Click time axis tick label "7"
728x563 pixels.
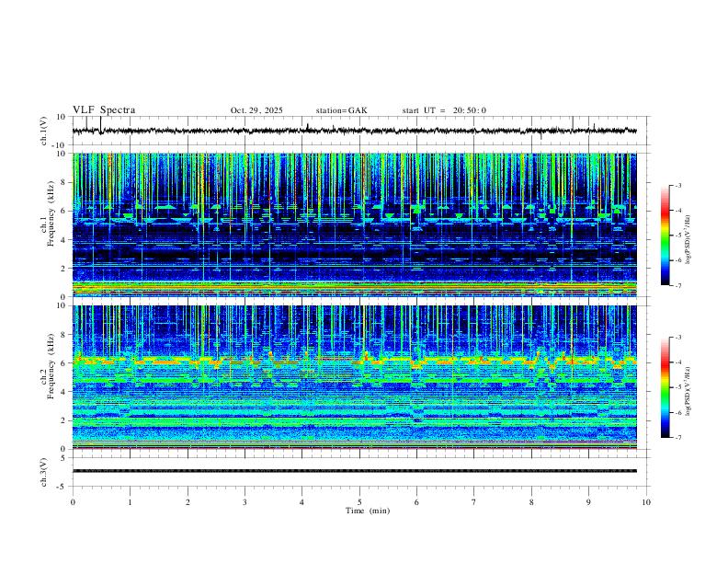(x=473, y=502)
